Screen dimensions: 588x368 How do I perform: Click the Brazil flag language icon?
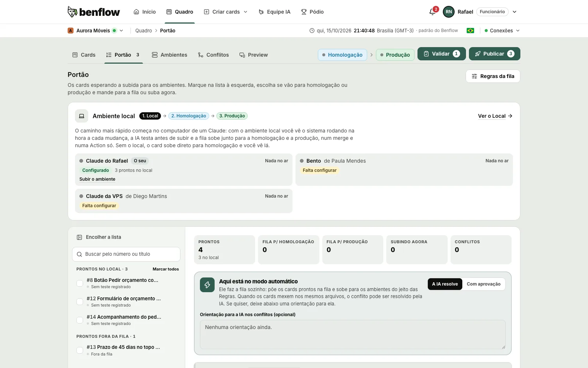(470, 31)
